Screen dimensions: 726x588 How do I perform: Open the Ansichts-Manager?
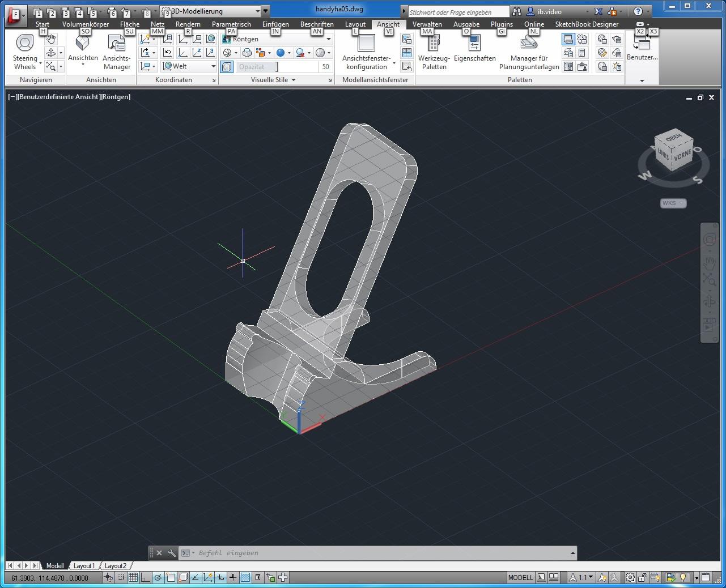point(117,52)
